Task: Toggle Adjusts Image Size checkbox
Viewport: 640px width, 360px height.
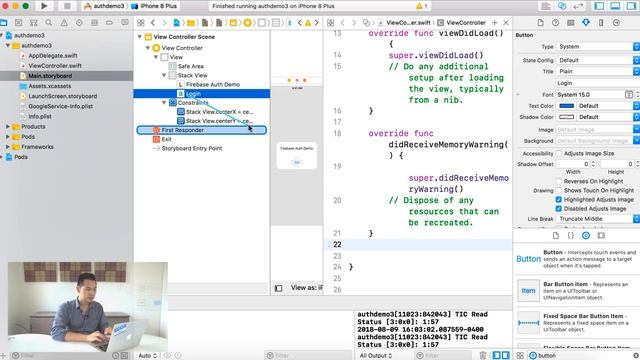Action: (559, 153)
